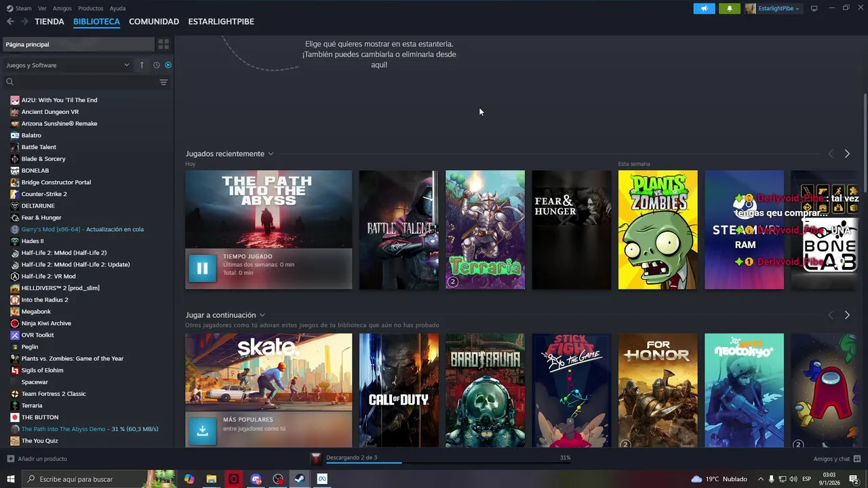Expand the Jugar a continuación shelf dropdown

coord(262,315)
